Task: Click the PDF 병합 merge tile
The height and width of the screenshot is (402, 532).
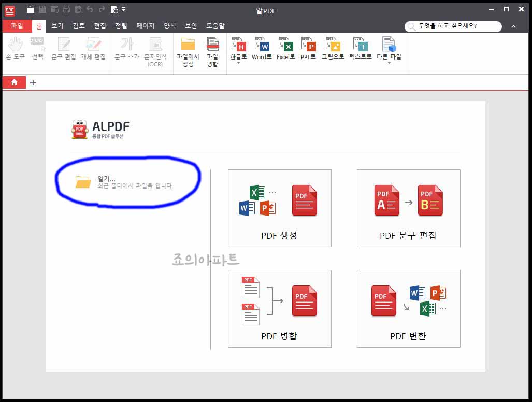Action: [280, 308]
